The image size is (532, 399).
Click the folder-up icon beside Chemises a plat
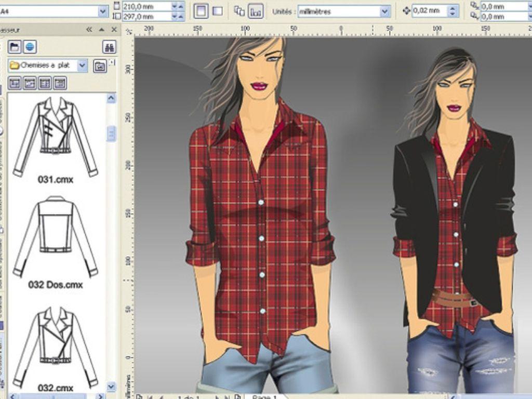[x=100, y=65]
